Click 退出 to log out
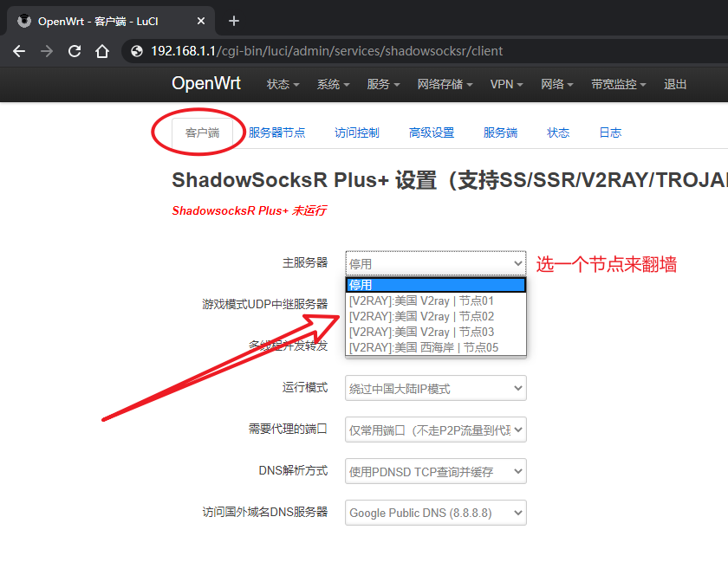Screen dimensions: 728x575 click(x=675, y=85)
